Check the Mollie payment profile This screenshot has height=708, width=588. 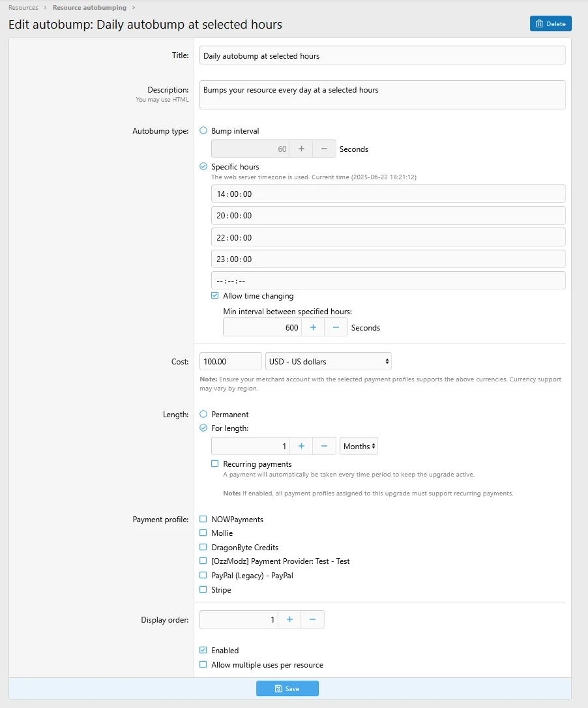click(203, 533)
